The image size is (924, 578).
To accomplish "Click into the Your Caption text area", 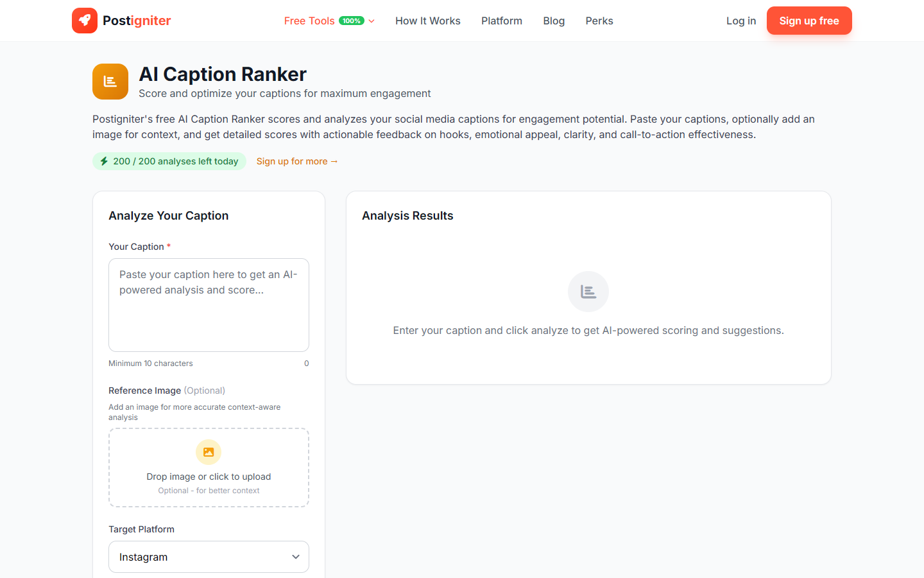I will point(209,305).
